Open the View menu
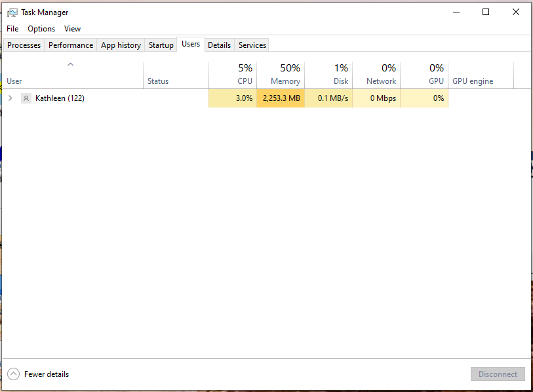Image resolution: width=533 pixels, height=392 pixels. point(72,29)
